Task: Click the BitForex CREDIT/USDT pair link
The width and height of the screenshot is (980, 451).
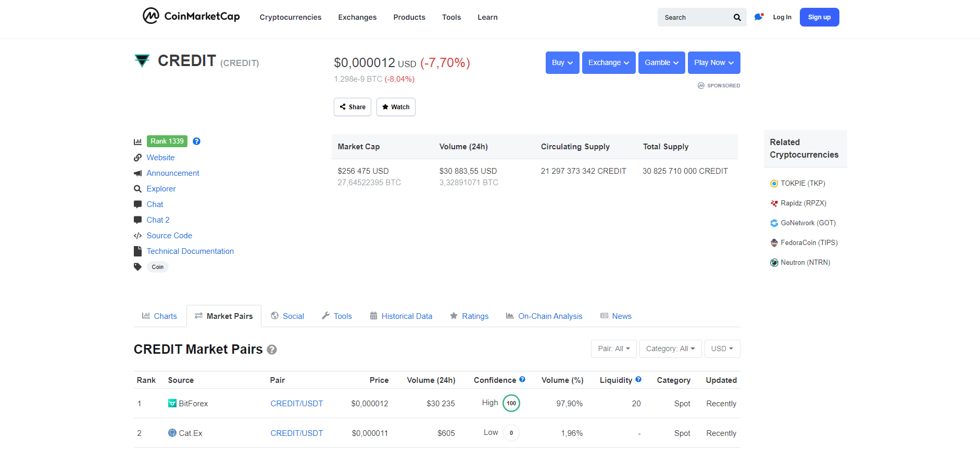Action: pos(297,404)
